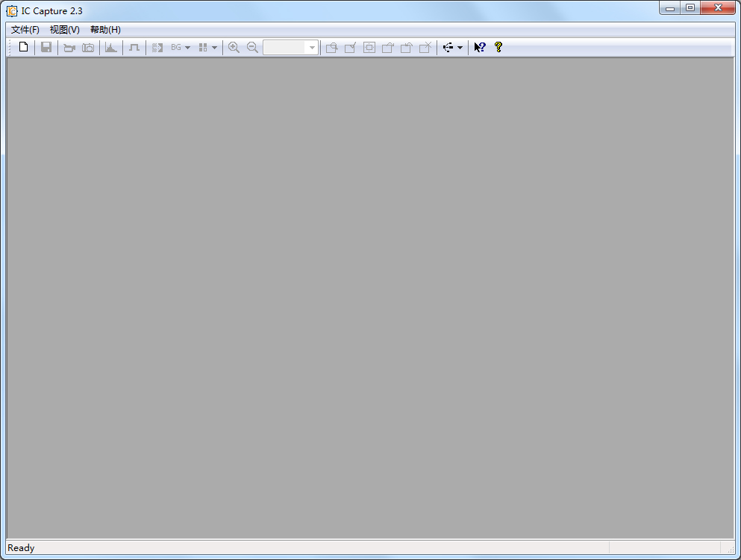This screenshot has height=560, width=741.
Task: Click the window with magnifier icon
Action: [x=332, y=48]
